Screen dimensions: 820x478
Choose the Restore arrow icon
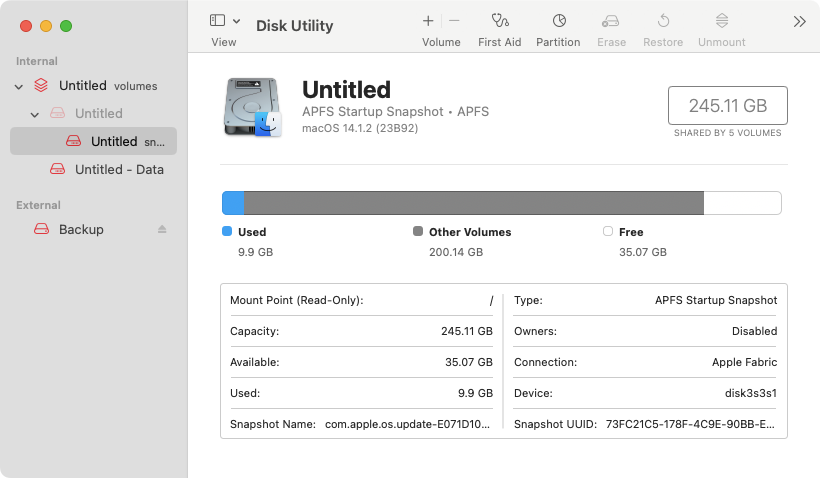coord(663,21)
